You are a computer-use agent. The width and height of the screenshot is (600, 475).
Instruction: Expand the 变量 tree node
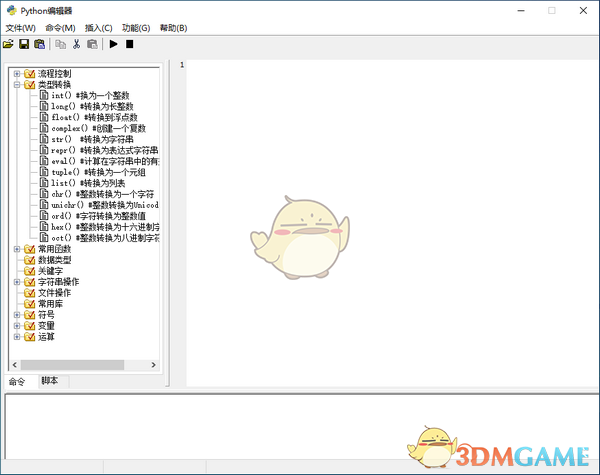click(17, 326)
